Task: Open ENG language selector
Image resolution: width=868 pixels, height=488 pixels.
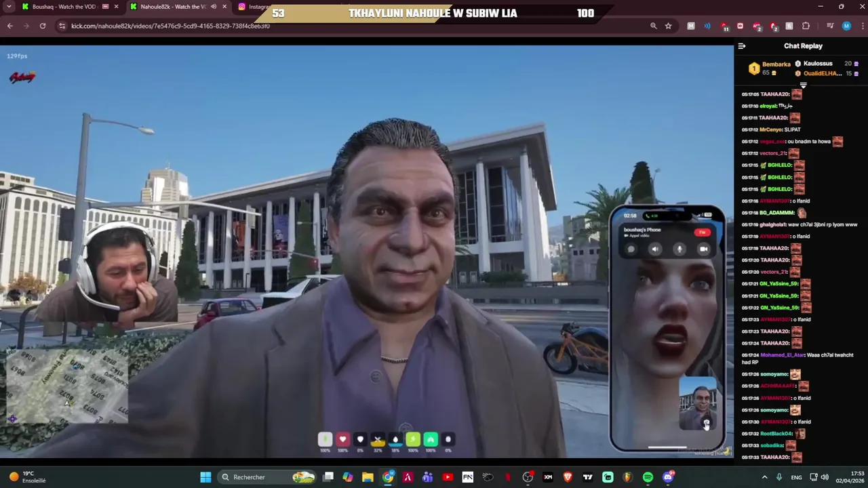Action: tap(796, 477)
